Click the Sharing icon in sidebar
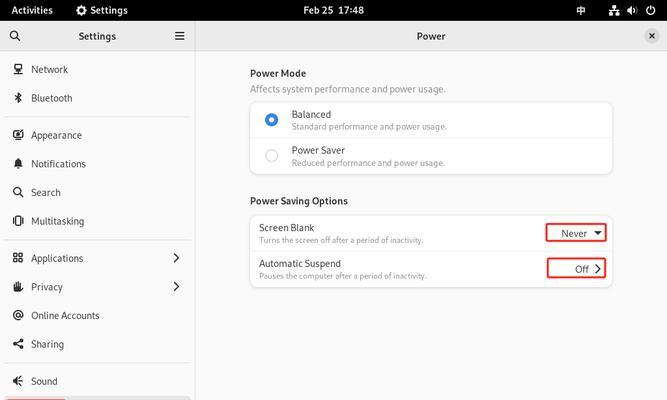667x400 pixels. point(18,344)
